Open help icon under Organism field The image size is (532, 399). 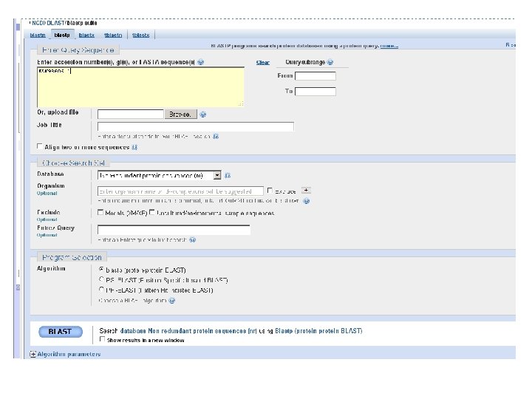point(307,201)
